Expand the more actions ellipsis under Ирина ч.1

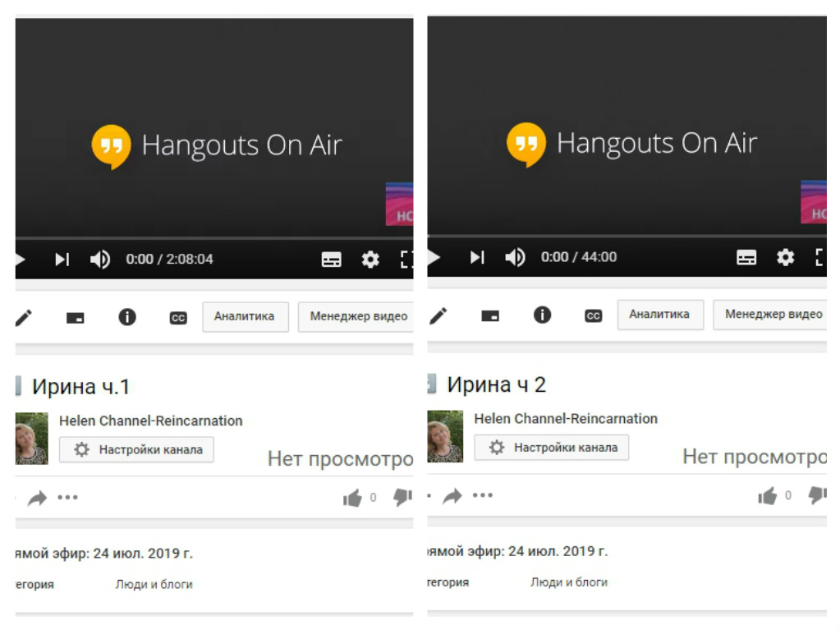(x=67, y=498)
